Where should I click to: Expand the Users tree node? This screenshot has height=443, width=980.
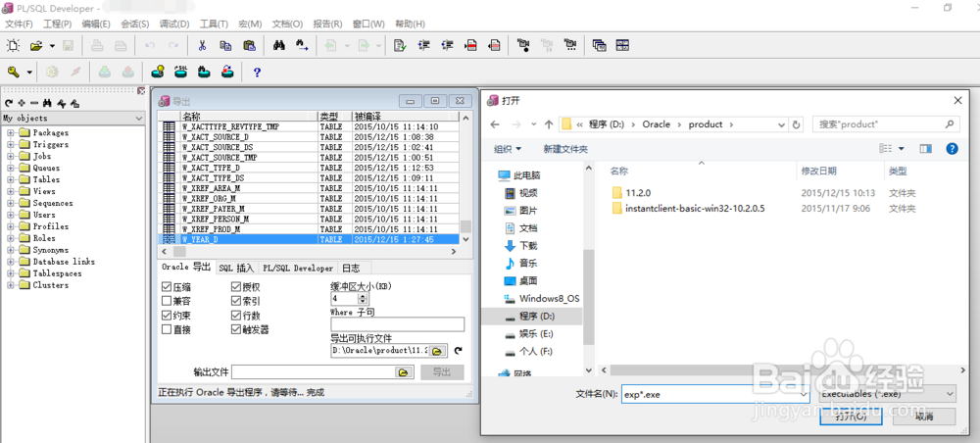pos(11,215)
